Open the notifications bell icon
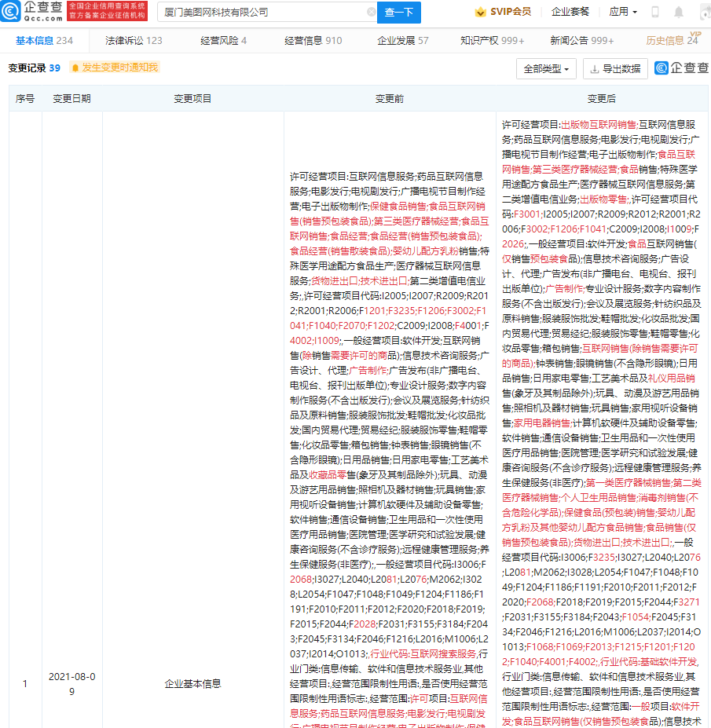 click(x=679, y=12)
